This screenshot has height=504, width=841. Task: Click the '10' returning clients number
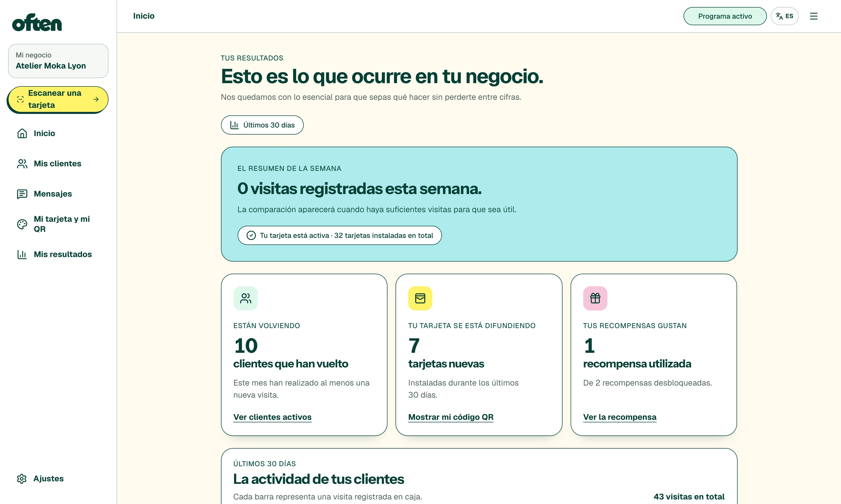[246, 346]
